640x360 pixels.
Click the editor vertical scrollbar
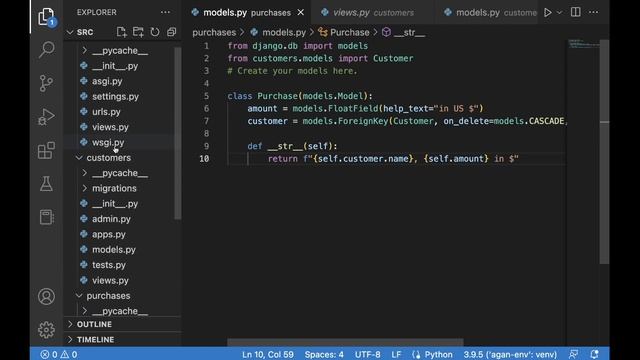coord(604,151)
